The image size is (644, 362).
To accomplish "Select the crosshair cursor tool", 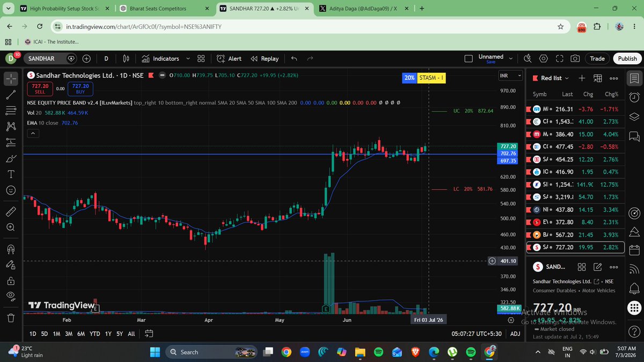I will click(11, 79).
